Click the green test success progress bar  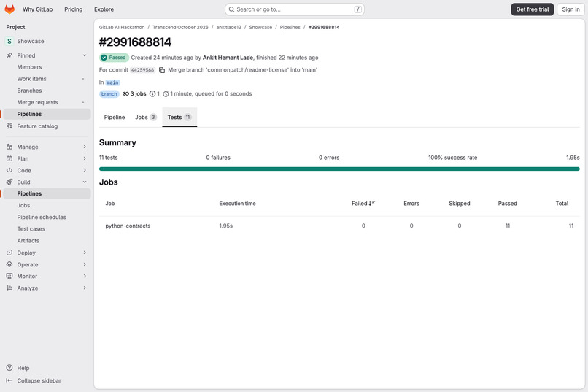(339, 169)
